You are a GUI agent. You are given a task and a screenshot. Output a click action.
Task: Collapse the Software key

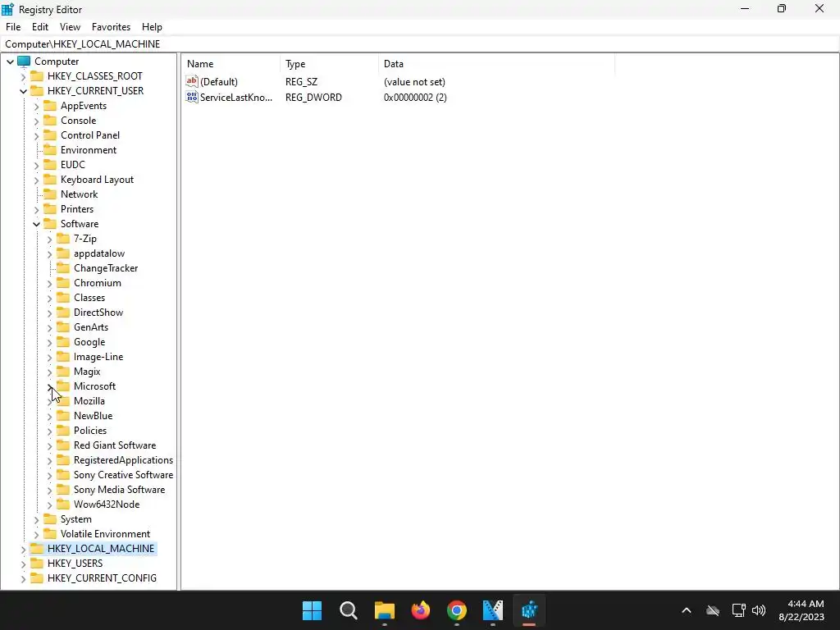[36, 224]
